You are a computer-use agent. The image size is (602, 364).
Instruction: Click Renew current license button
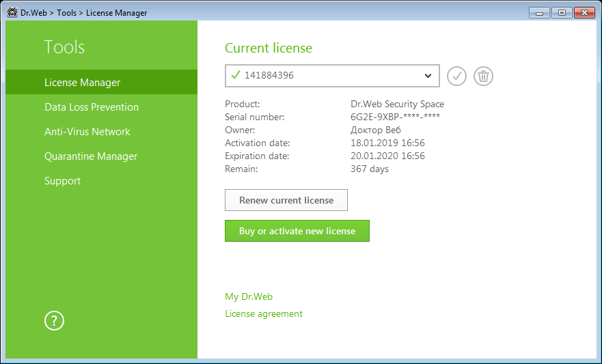[286, 200]
